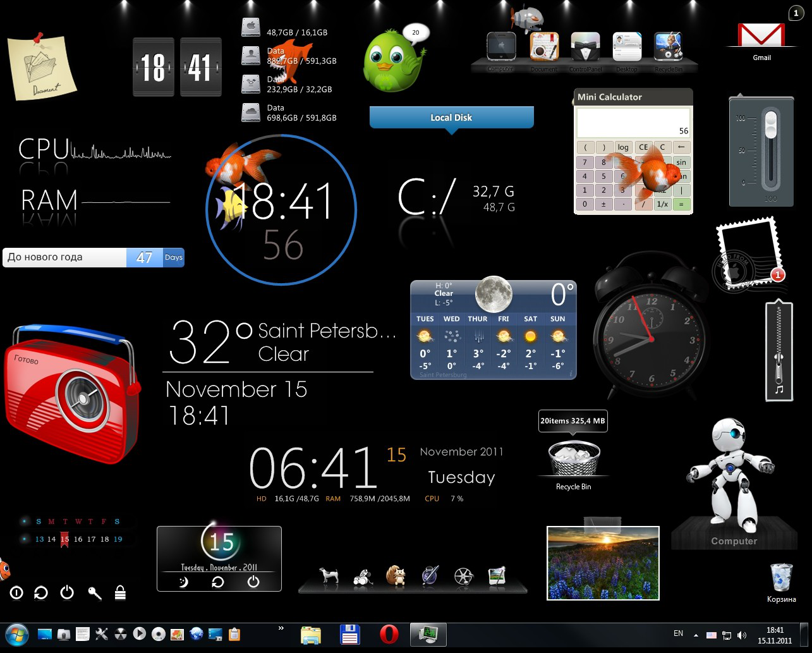The width and height of the screenshot is (812, 653).
Task: Click the Saint Petersb… location text
Action: pos(327,331)
